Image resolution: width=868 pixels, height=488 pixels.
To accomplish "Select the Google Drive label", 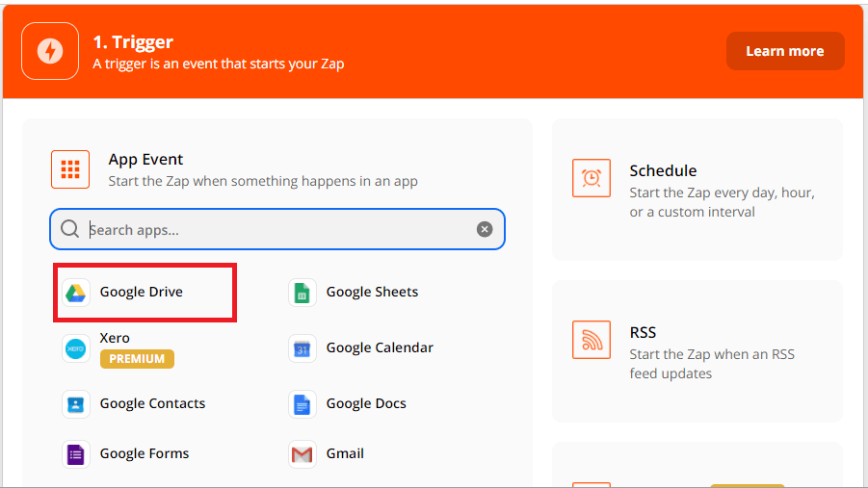I will [141, 292].
